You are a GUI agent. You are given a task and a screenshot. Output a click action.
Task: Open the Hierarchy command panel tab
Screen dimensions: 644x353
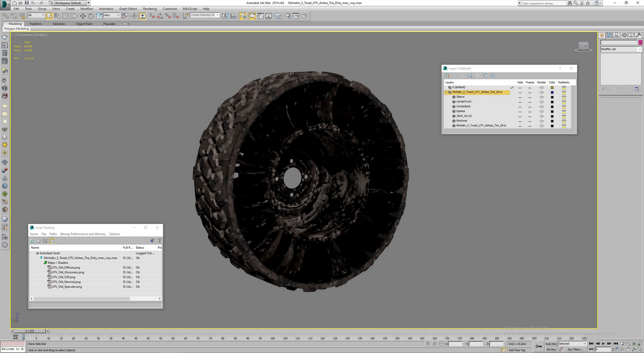[616, 35]
